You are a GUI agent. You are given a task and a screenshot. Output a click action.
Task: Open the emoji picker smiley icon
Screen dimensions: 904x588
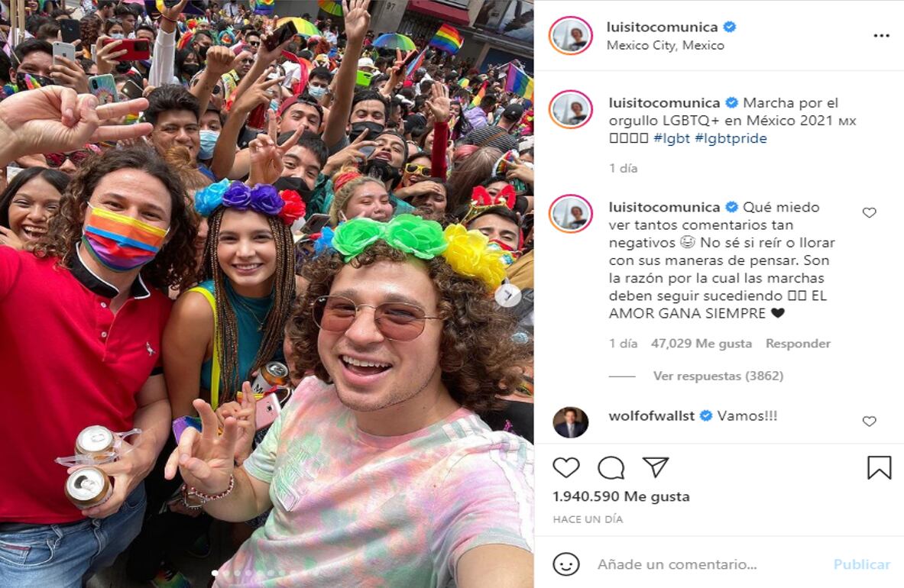[x=565, y=564]
